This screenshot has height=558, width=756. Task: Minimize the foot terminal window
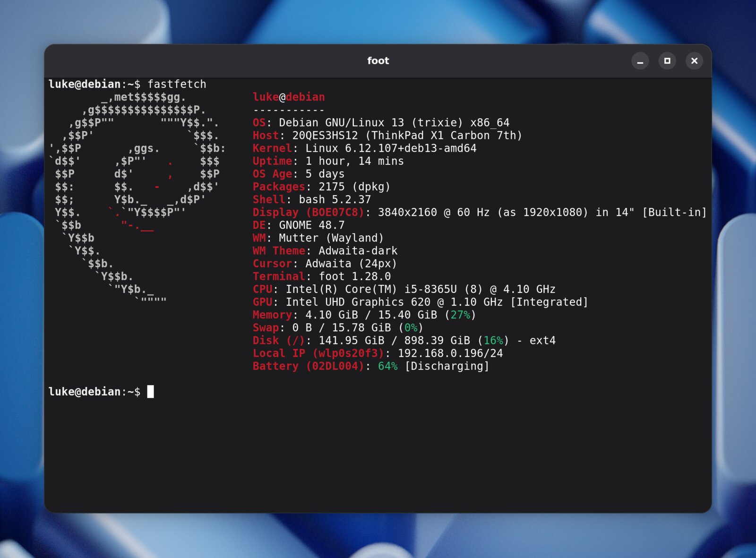[x=640, y=61]
